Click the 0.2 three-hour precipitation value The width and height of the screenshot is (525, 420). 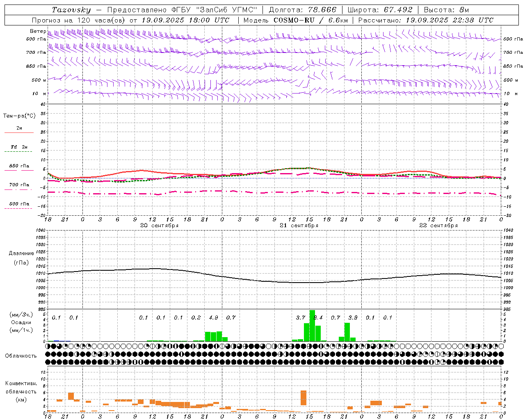click(x=196, y=317)
